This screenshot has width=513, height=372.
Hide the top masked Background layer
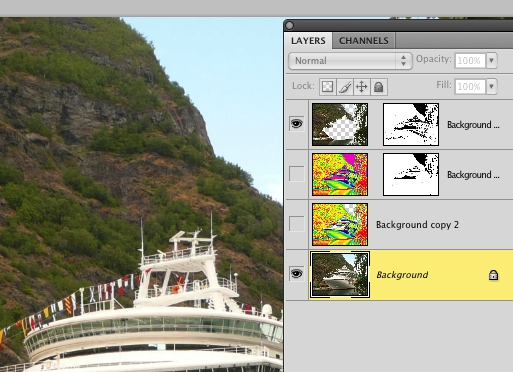coord(297,124)
